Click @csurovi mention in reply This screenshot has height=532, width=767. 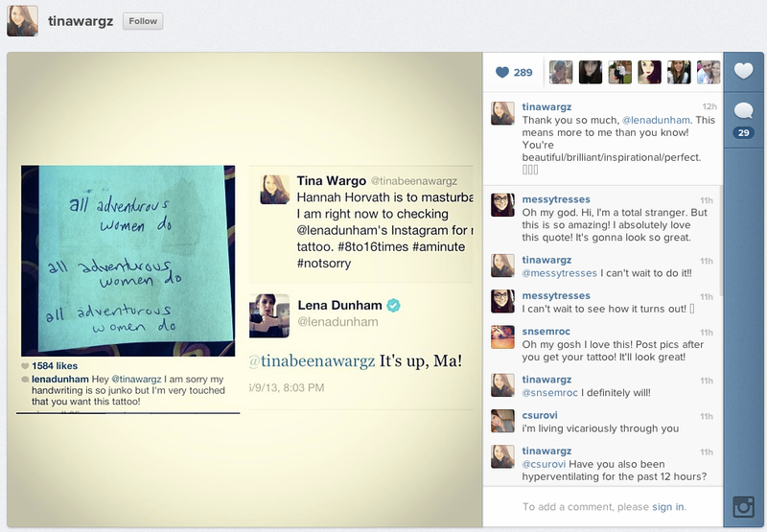click(544, 464)
